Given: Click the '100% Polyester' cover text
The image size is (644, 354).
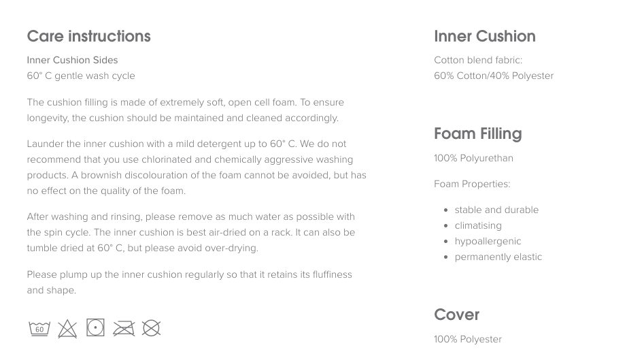Looking at the screenshot, I should pyautogui.click(x=468, y=339).
